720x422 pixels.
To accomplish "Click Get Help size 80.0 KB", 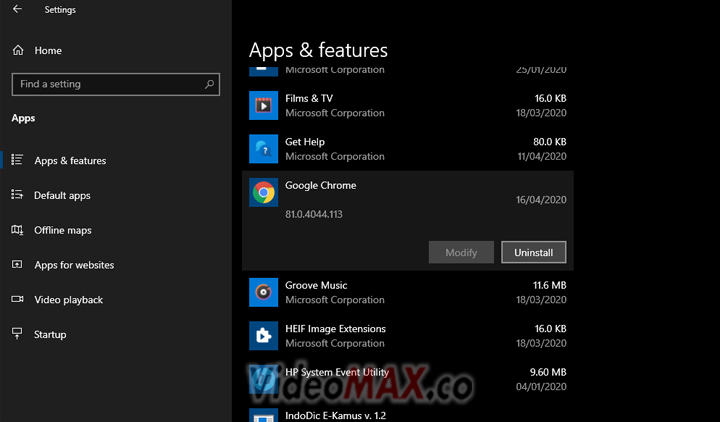I will click(x=550, y=142).
